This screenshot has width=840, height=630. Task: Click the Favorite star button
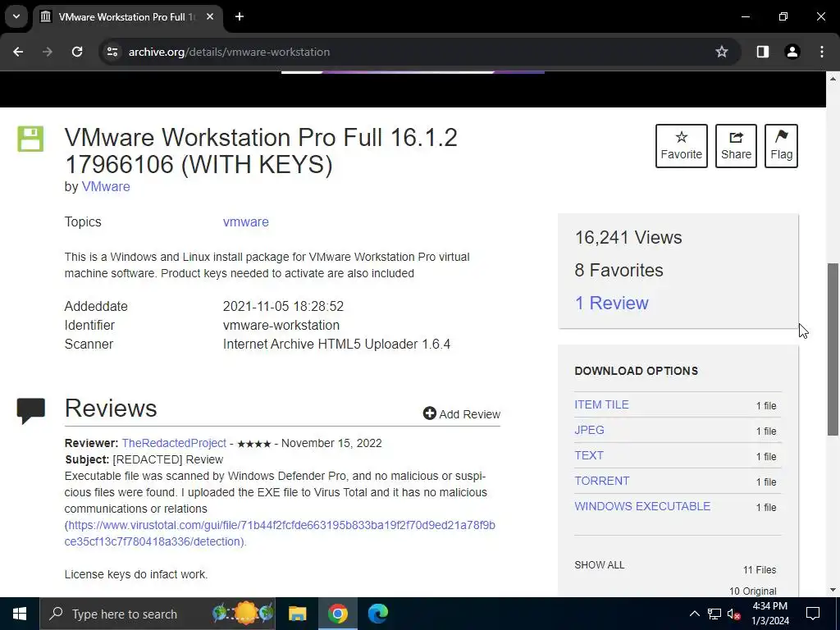(x=681, y=146)
